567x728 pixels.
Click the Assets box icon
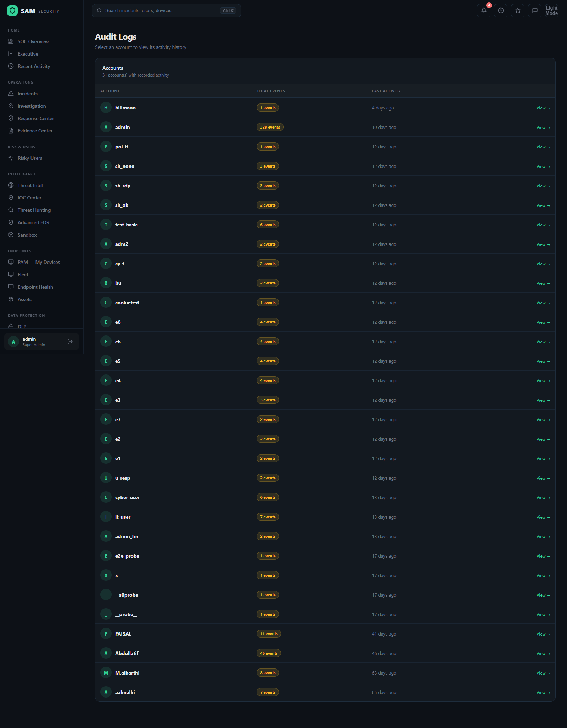[x=11, y=299]
